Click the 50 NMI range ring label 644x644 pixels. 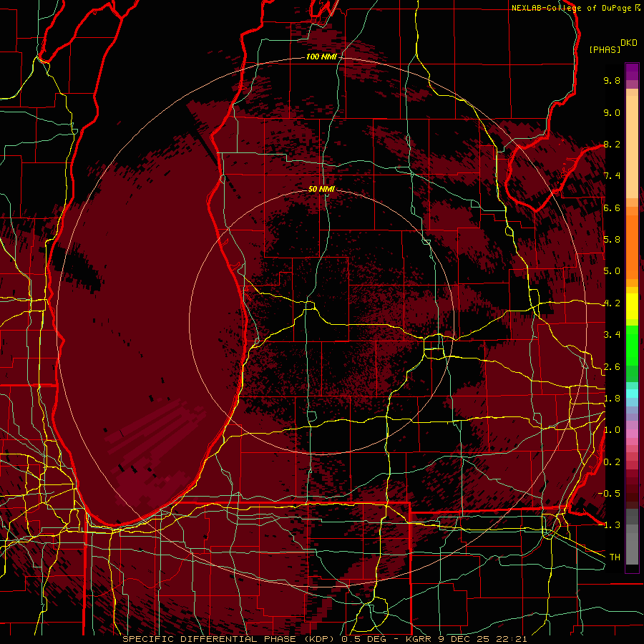pos(321,189)
